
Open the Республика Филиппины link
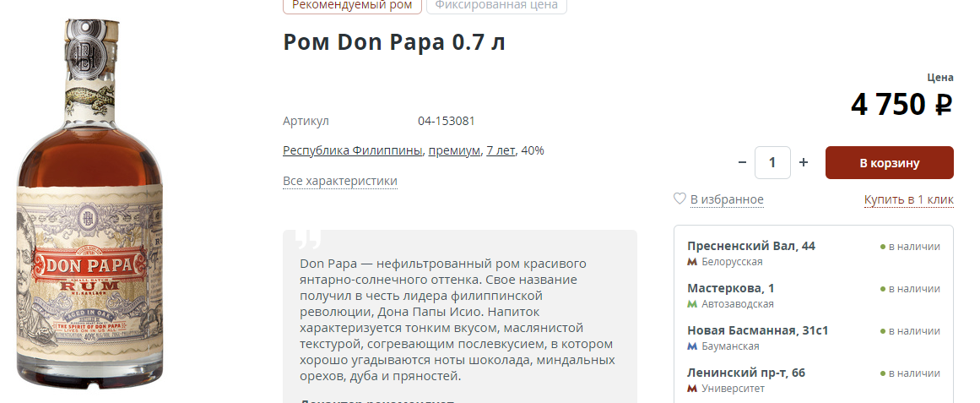pyautogui.click(x=353, y=151)
